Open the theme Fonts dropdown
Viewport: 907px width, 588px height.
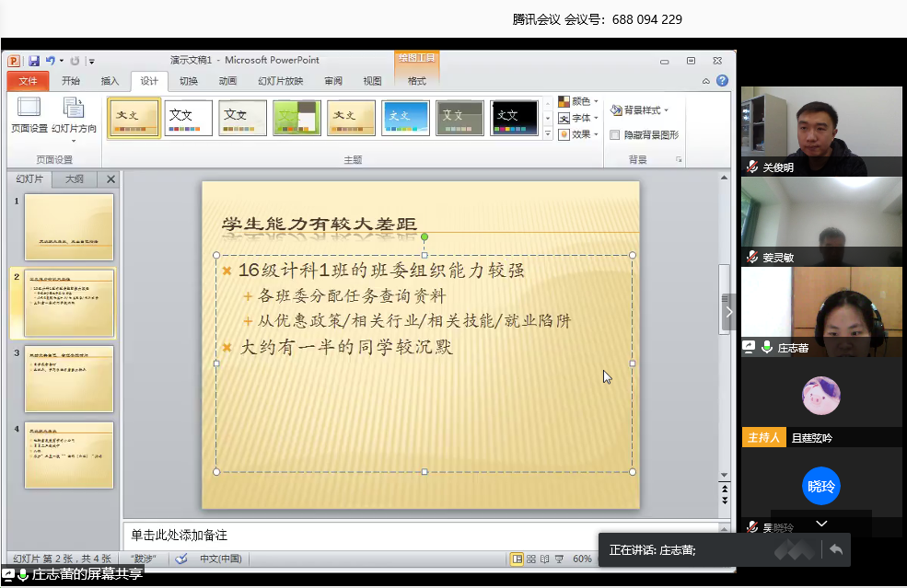(x=579, y=118)
